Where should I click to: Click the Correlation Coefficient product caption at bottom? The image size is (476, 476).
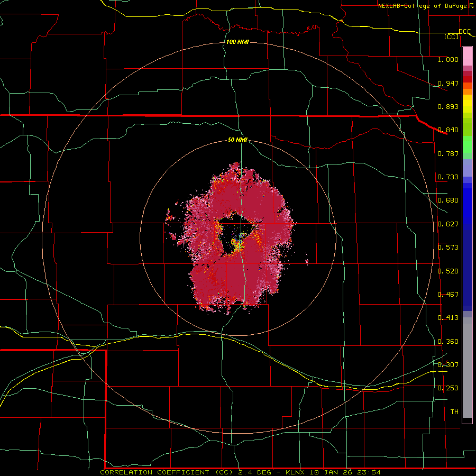[x=240, y=472]
